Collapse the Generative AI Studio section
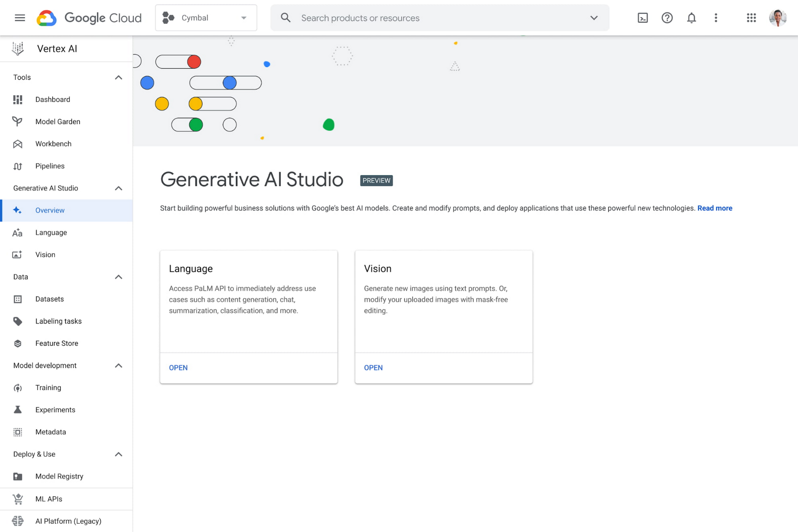The height and width of the screenshot is (532, 798). click(118, 187)
